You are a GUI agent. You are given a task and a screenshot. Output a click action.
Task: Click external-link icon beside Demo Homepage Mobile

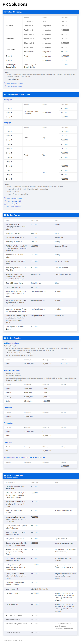5,86
